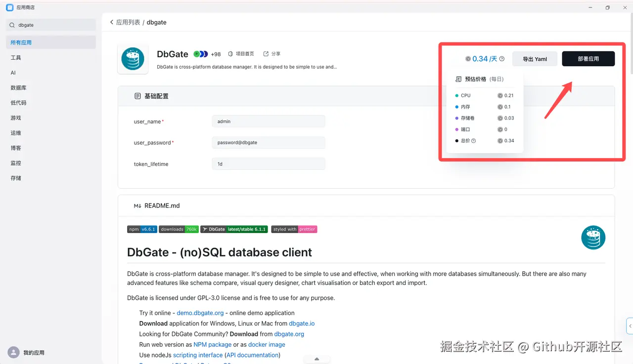
Task: Click the 存储卷 price row
Action: coord(485,118)
